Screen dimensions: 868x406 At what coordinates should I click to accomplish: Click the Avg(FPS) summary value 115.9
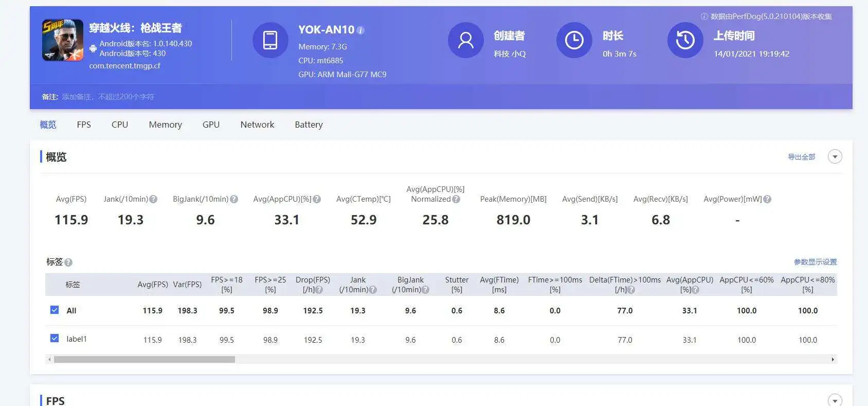tap(71, 220)
